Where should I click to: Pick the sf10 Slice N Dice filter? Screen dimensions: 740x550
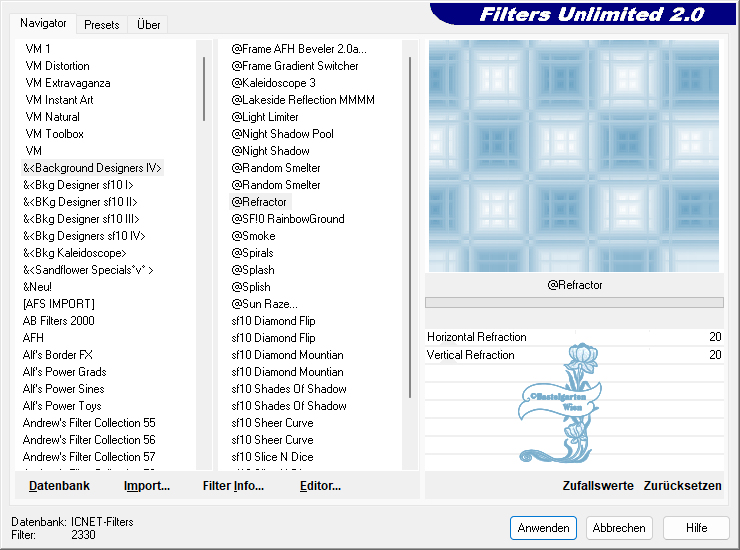pyautogui.click(x=272, y=457)
